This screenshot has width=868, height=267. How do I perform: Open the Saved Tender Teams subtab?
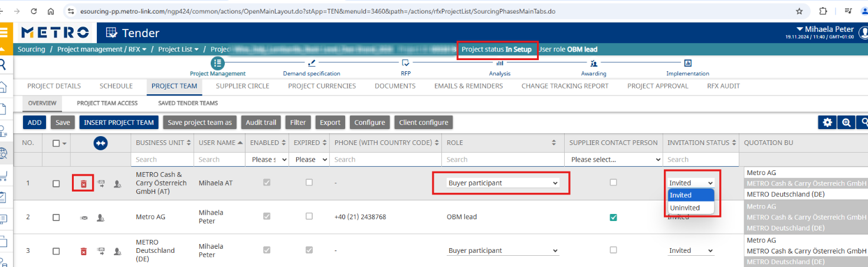[x=188, y=103]
